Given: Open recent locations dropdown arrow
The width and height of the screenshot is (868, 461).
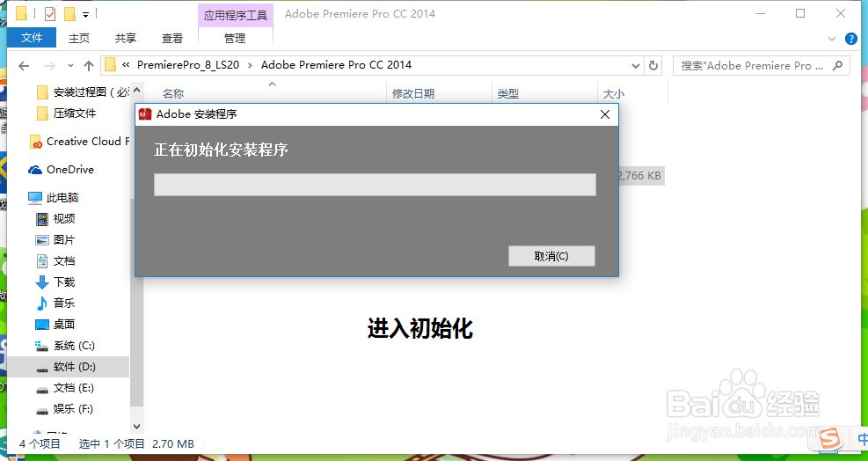Looking at the screenshot, I should pyautogui.click(x=70, y=66).
